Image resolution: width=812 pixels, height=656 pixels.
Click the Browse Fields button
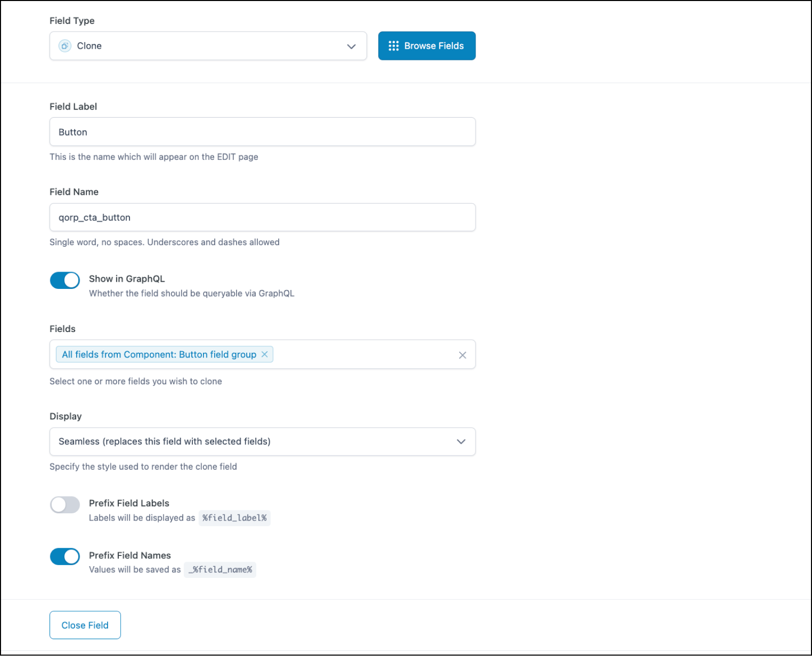click(427, 46)
